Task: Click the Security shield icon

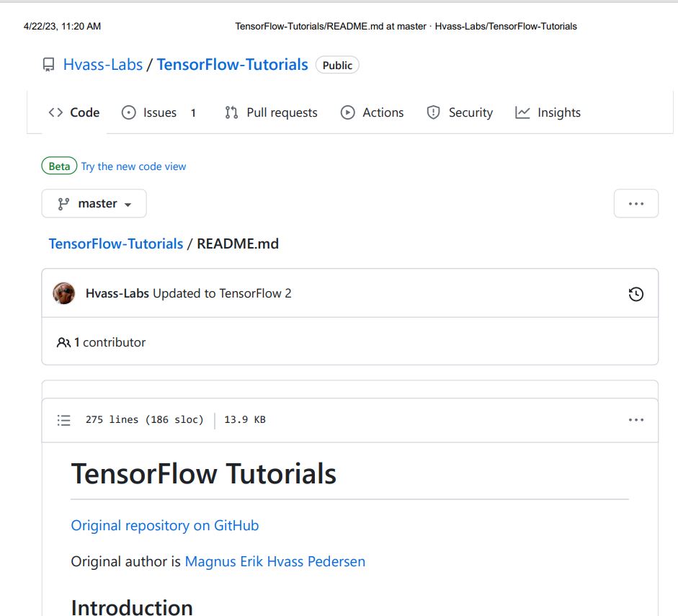Action: (433, 112)
